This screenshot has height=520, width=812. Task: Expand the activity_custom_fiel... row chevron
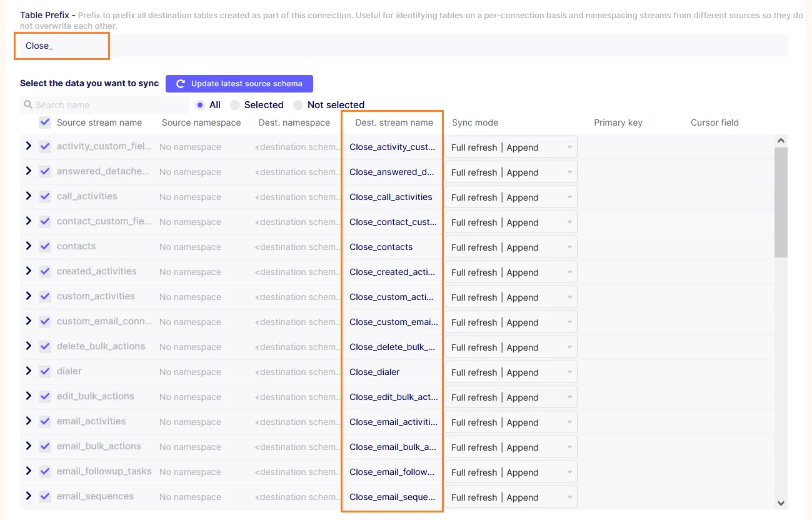coord(28,146)
